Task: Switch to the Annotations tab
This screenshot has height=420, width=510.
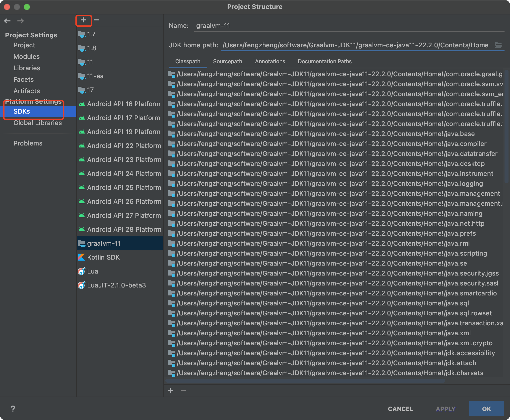Action: pyautogui.click(x=270, y=62)
